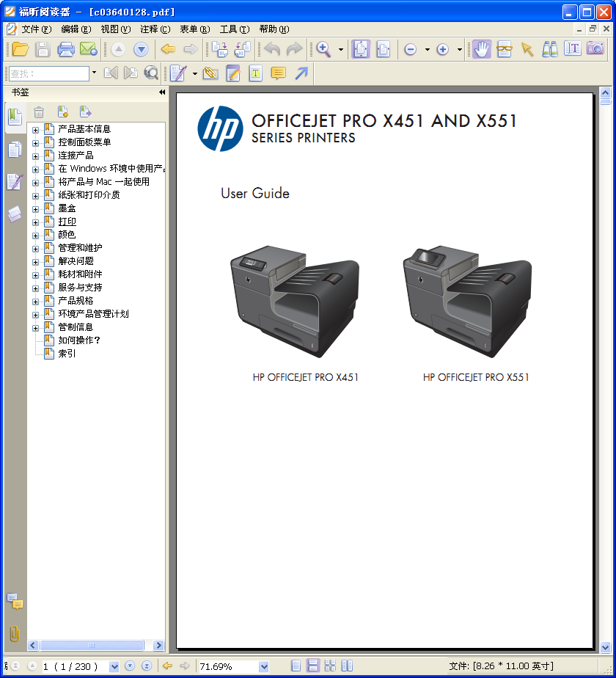
Task: Click the magnifier Zoom In tool
Action: pyautogui.click(x=324, y=49)
